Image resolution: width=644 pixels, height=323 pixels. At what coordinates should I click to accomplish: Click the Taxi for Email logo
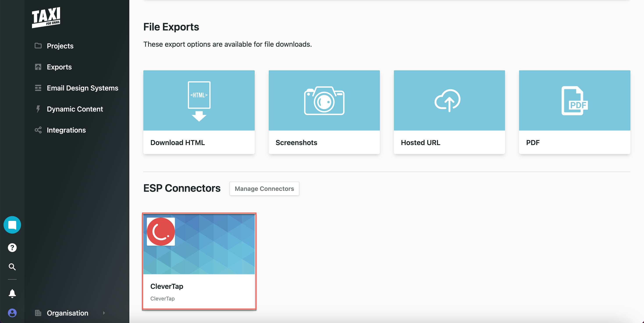(46, 17)
